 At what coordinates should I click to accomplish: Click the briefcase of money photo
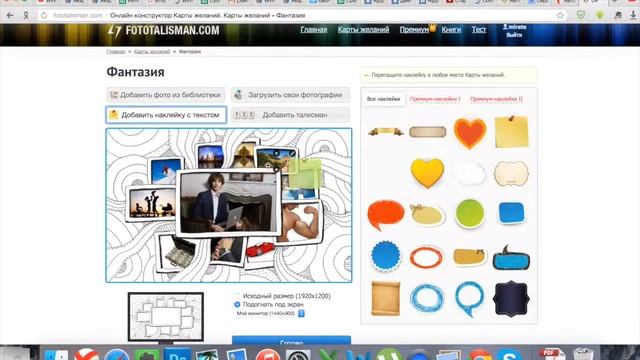(x=178, y=252)
